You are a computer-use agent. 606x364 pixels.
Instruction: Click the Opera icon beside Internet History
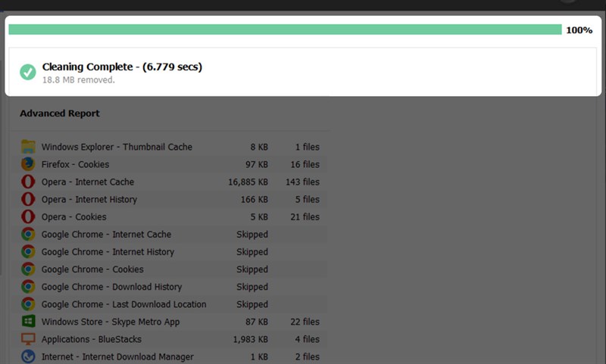28,199
